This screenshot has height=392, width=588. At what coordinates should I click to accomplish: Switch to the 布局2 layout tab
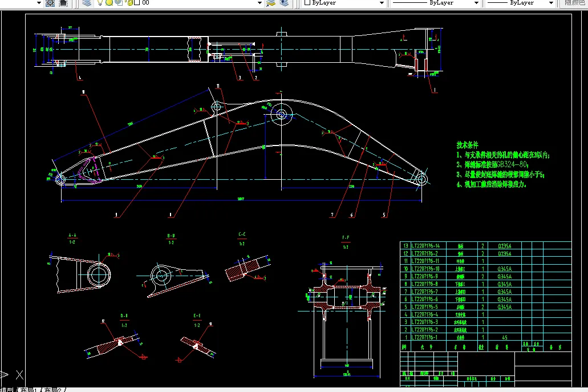[53, 390]
